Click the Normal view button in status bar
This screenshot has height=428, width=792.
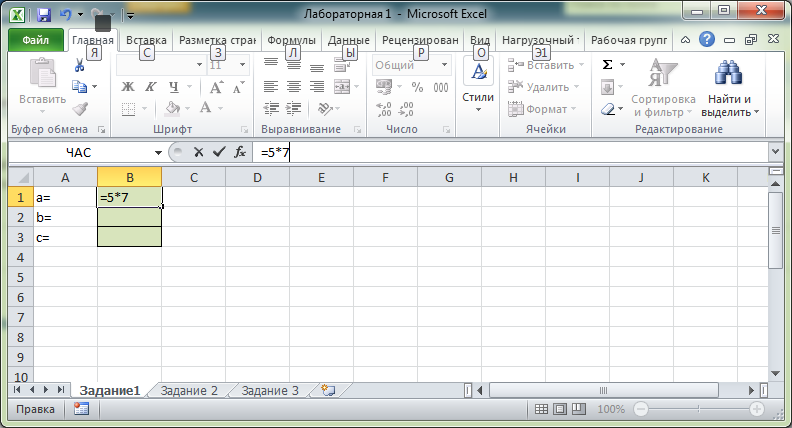click(x=541, y=409)
